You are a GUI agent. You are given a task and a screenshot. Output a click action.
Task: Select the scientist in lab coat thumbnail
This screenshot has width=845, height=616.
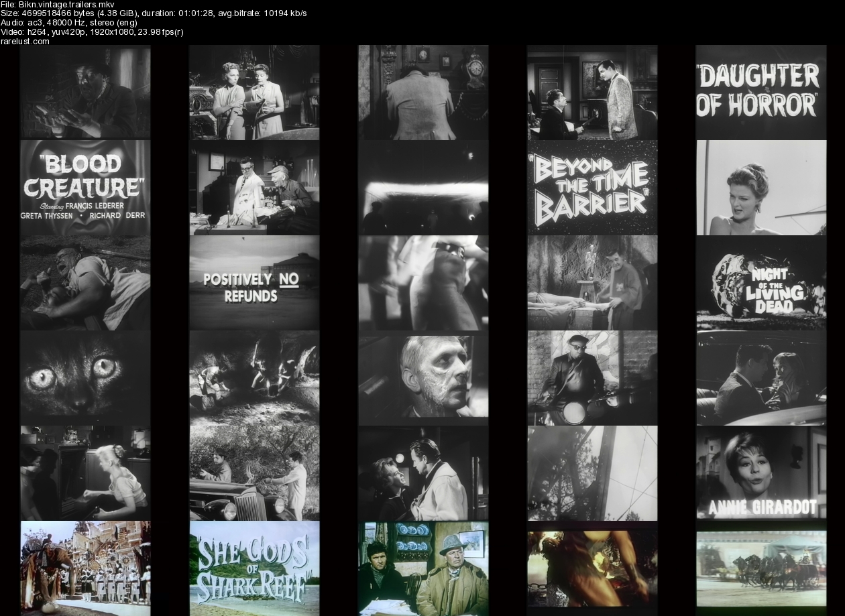click(x=254, y=187)
